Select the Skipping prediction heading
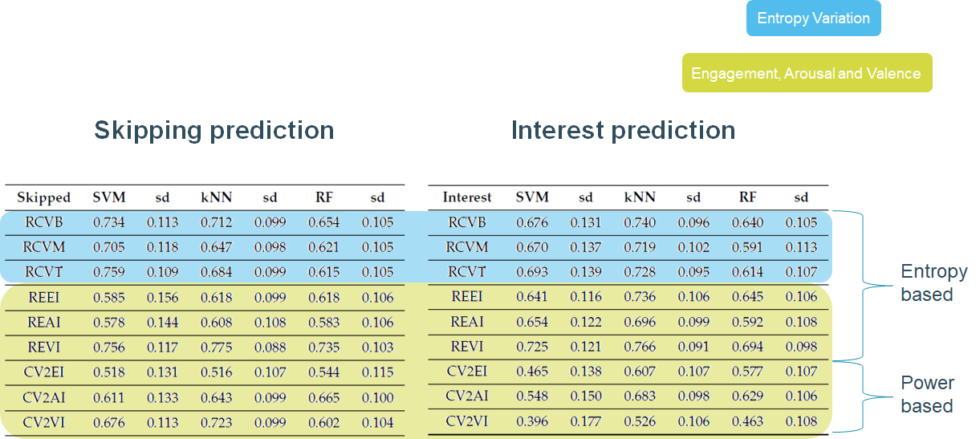This screenshot has width=980, height=439. [x=213, y=130]
